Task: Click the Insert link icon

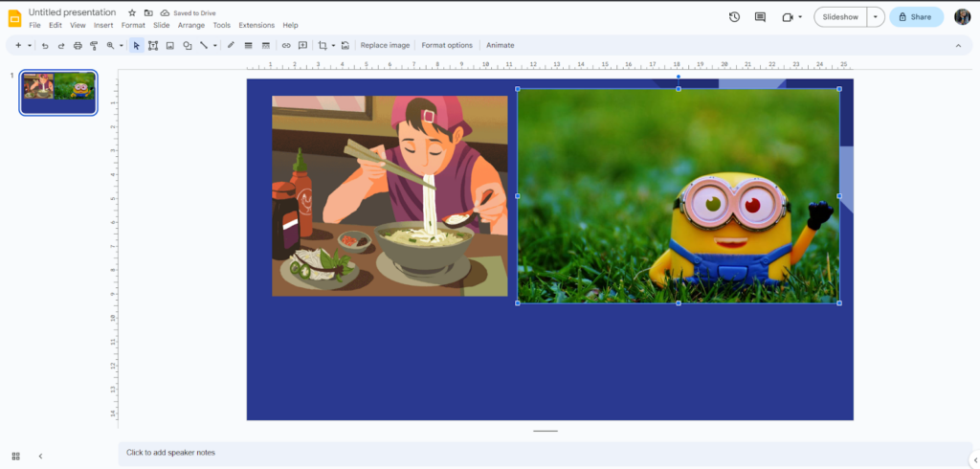Action: coord(285,45)
